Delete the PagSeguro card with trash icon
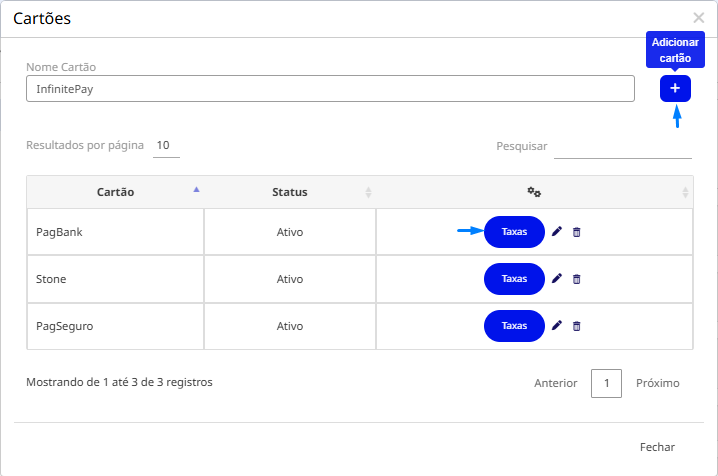Image resolution: width=718 pixels, height=476 pixels. [576, 326]
